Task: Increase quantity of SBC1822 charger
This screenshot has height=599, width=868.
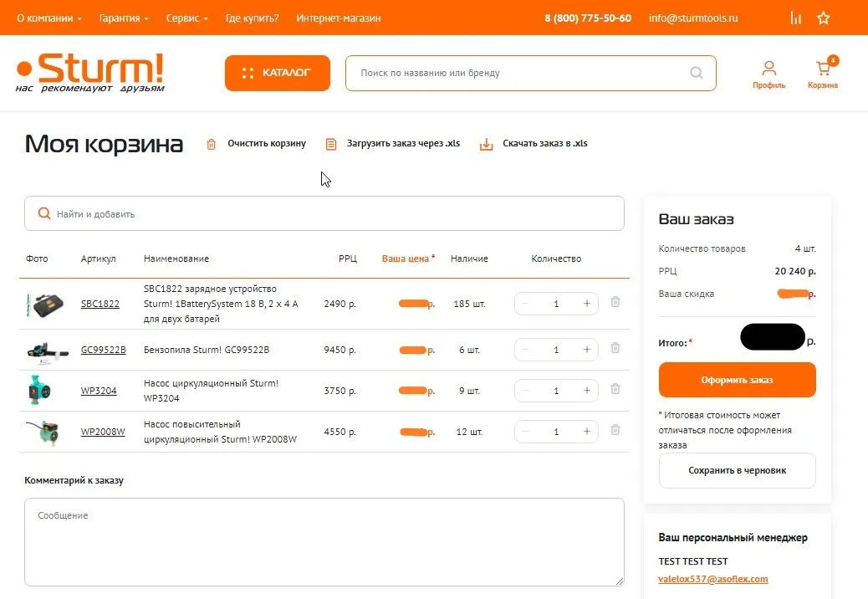Action: (587, 304)
